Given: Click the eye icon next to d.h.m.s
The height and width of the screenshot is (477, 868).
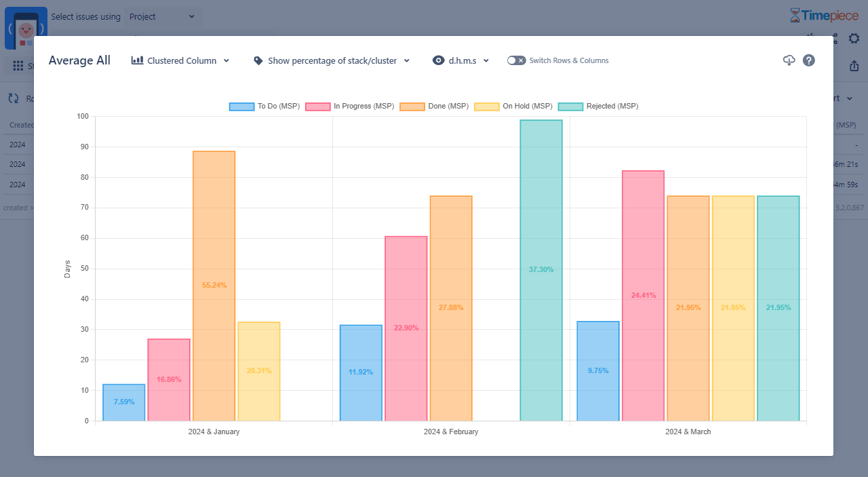Looking at the screenshot, I should [x=439, y=60].
